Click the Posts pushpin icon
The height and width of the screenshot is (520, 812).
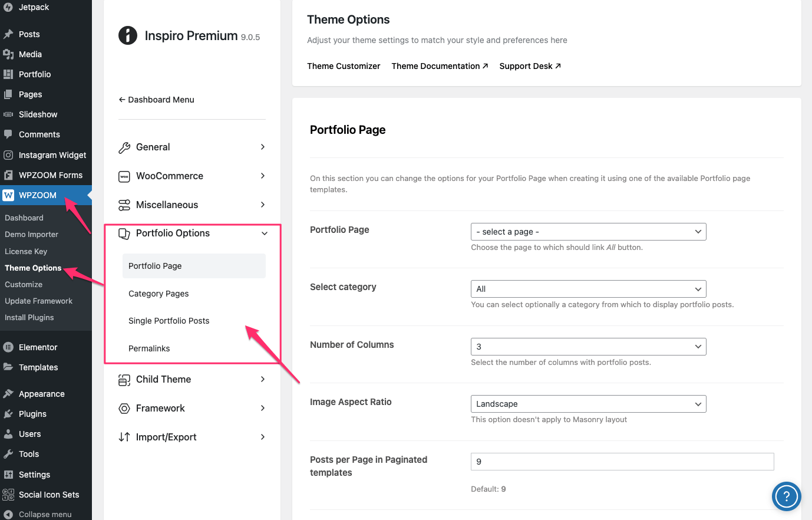[x=8, y=34]
